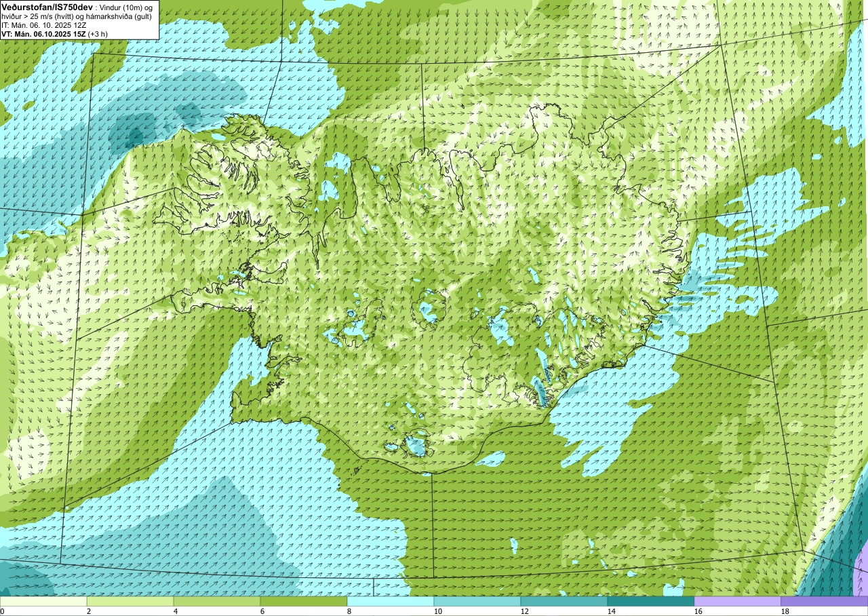
Task: Click the legend scale label '14'
Action: point(613,611)
